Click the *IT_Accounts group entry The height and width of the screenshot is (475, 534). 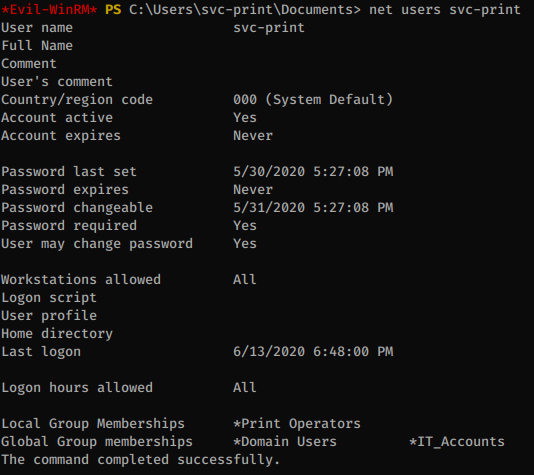(x=457, y=442)
